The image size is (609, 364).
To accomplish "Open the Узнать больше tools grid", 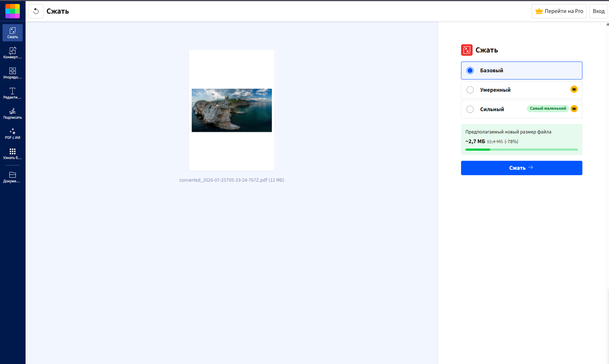I will [13, 154].
